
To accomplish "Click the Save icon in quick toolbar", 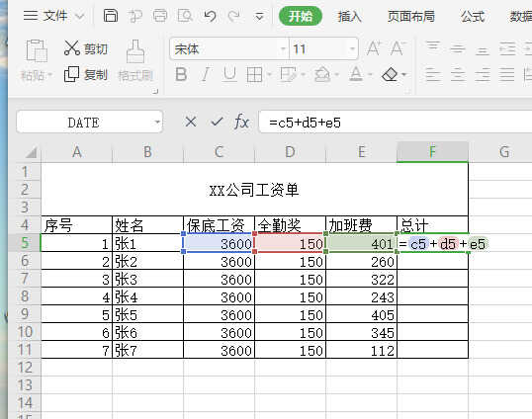I will [x=111, y=16].
